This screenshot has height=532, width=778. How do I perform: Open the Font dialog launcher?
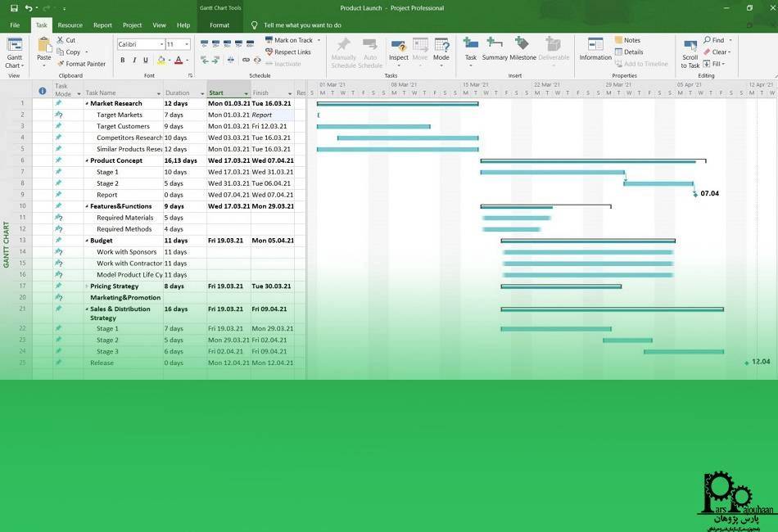click(x=190, y=76)
